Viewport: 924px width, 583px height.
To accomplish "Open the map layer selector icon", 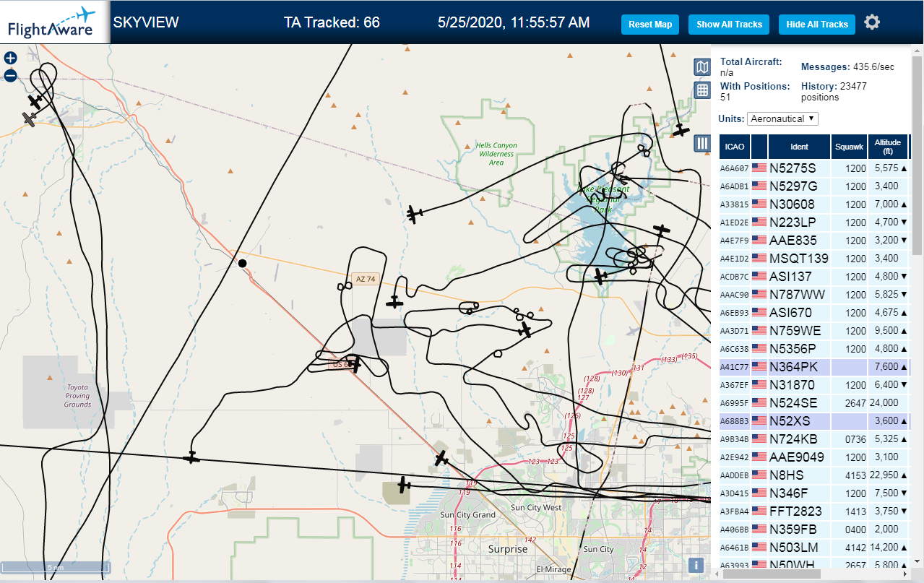I will coord(701,68).
